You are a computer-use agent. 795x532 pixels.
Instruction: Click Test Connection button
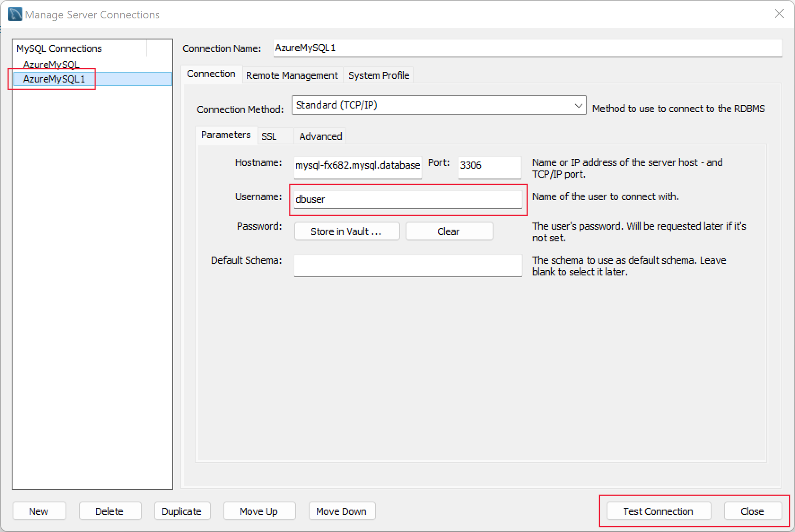(659, 511)
